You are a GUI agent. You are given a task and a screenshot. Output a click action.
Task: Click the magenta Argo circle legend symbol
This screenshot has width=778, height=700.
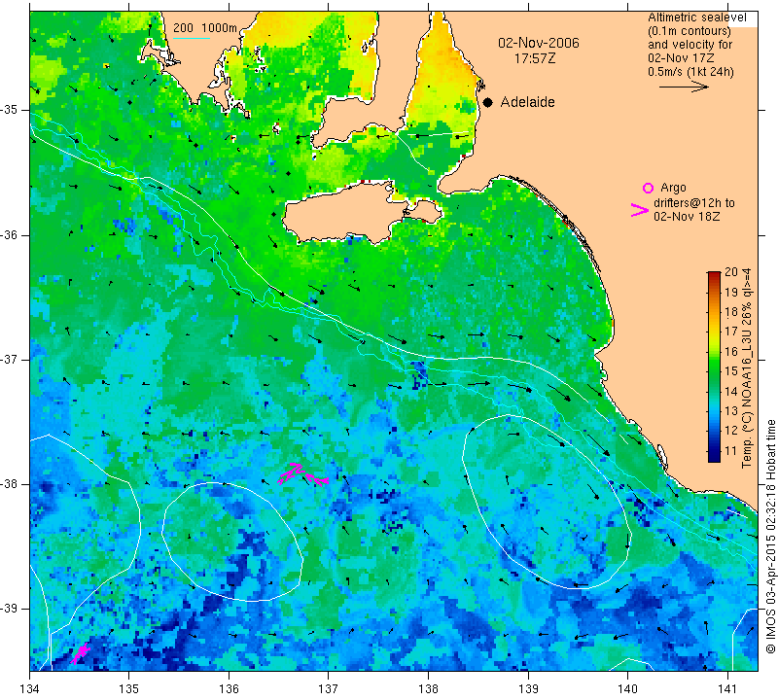coord(648,188)
